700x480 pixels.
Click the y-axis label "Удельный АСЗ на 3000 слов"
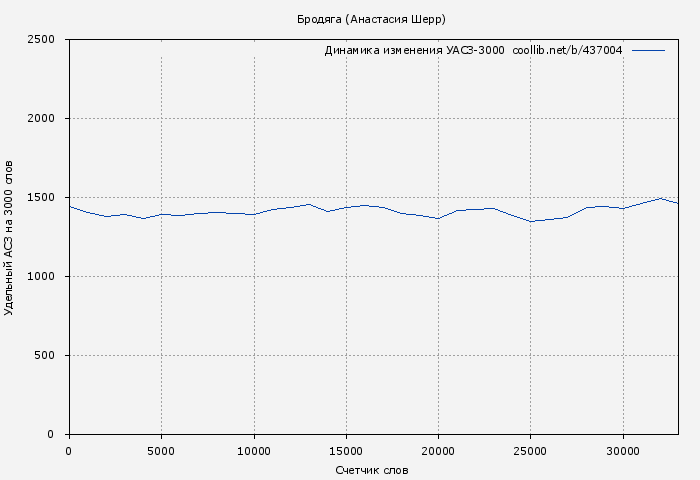pyautogui.click(x=10, y=237)
